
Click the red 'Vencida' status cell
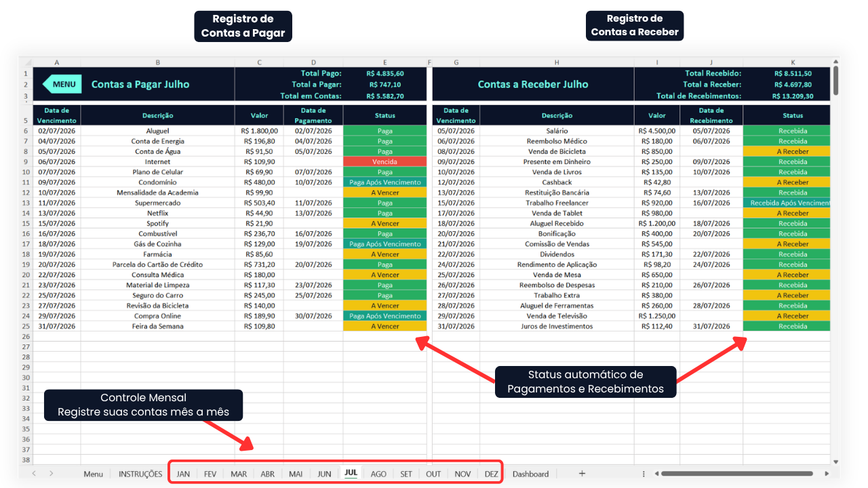click(384, 162)
